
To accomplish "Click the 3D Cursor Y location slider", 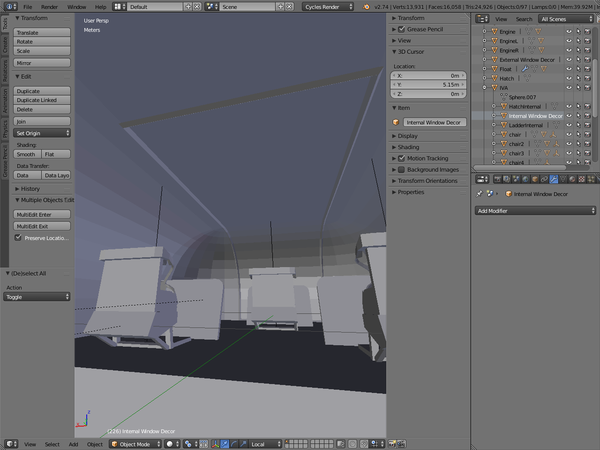I will (x=428, y=85).
